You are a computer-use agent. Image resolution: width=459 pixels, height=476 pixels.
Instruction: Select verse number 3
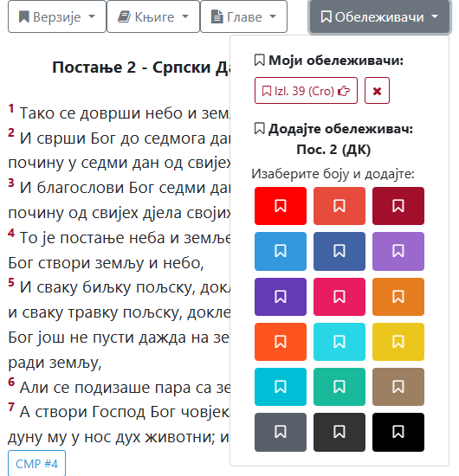(x=11, y=183)
